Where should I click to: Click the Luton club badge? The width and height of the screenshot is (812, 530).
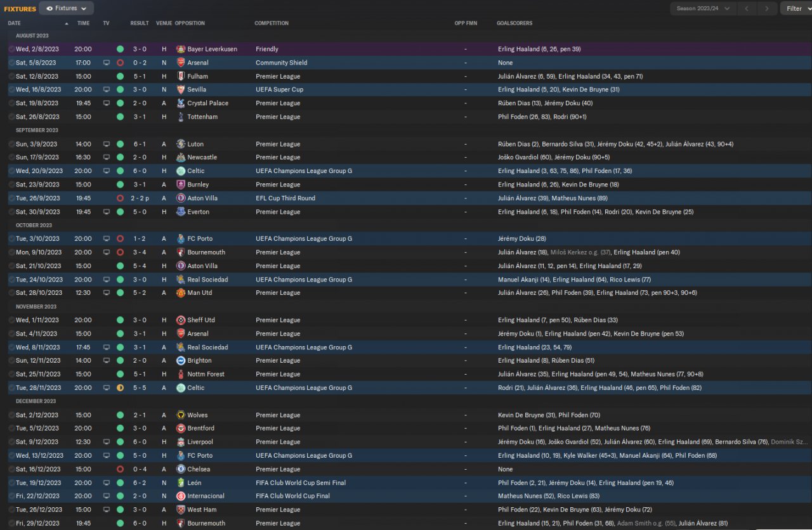(181, 144)
